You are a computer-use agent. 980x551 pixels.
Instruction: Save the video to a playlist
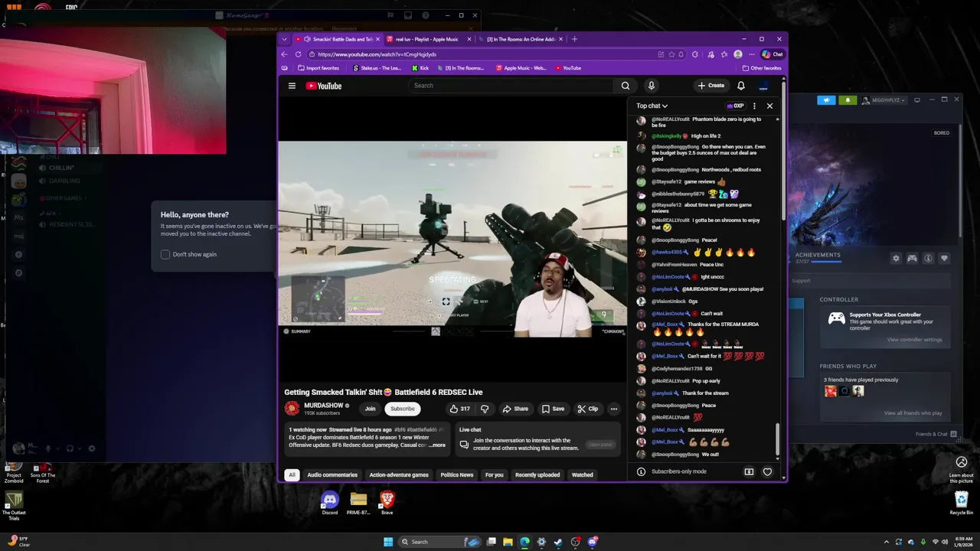coord(553,409)
